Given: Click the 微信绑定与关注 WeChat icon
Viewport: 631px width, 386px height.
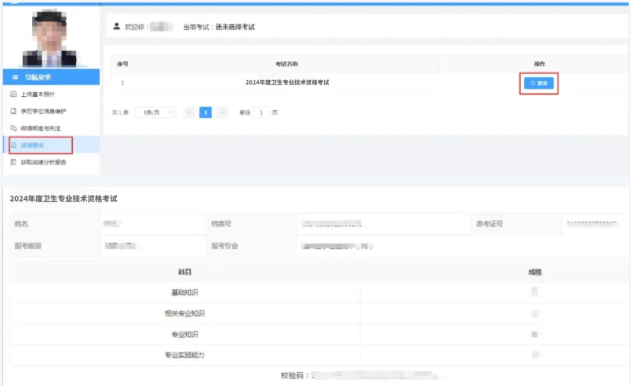Looking at the screenshot, I should click(x=13, y=128).
